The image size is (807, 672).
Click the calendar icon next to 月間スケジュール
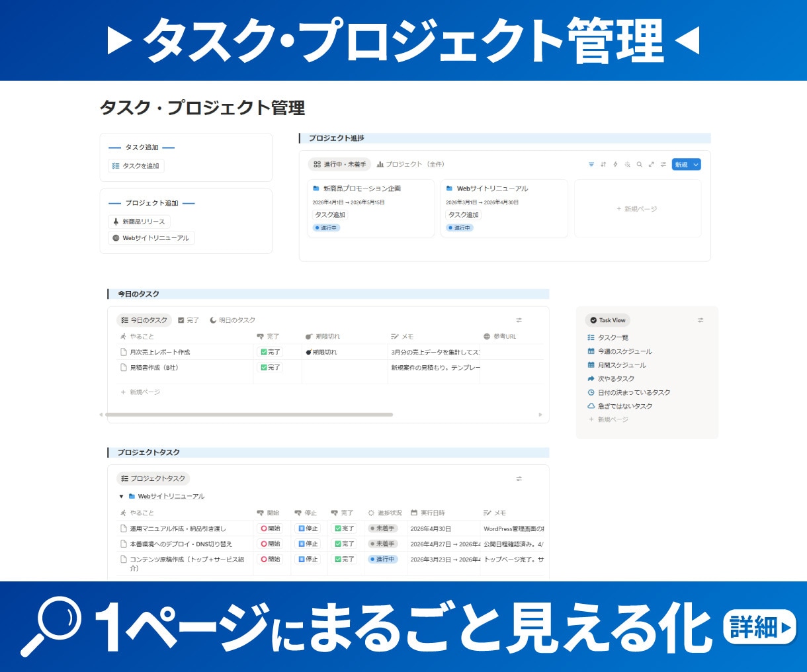point(591,365)
